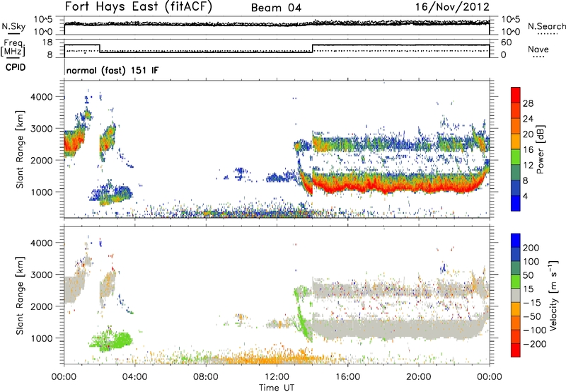Click the 'Time UT' axis label
Screen dimensions: 566x392
277,387
